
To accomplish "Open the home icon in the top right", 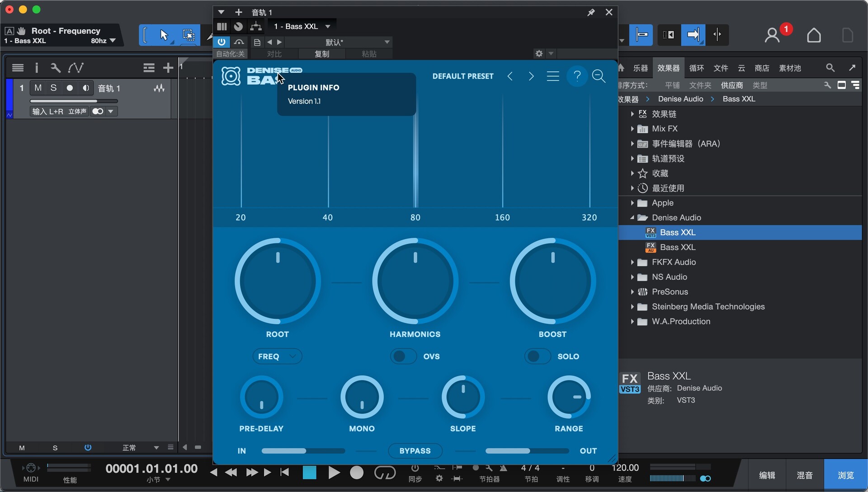I will [x=814, y=35].
